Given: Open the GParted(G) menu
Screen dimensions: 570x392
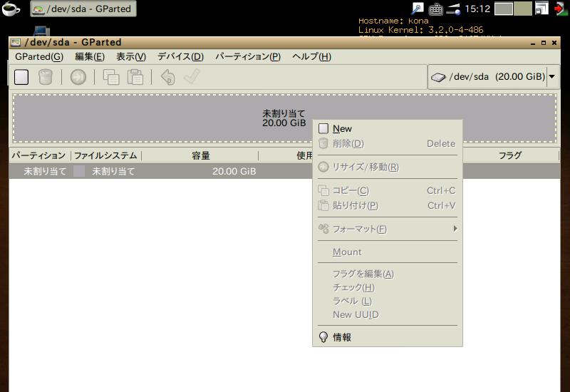Looking at the screenshot, I should point(39,57).
